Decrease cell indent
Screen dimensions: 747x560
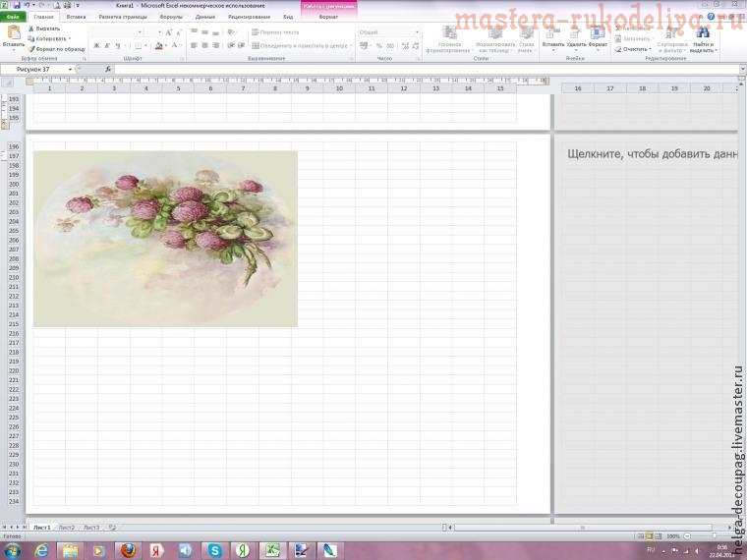pos(231,45)
